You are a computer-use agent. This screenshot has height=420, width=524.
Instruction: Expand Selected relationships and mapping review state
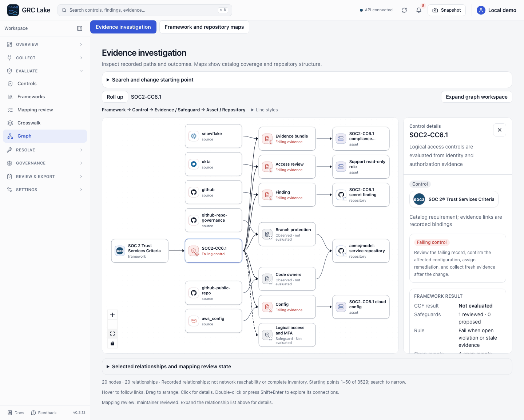click(307, 366)
